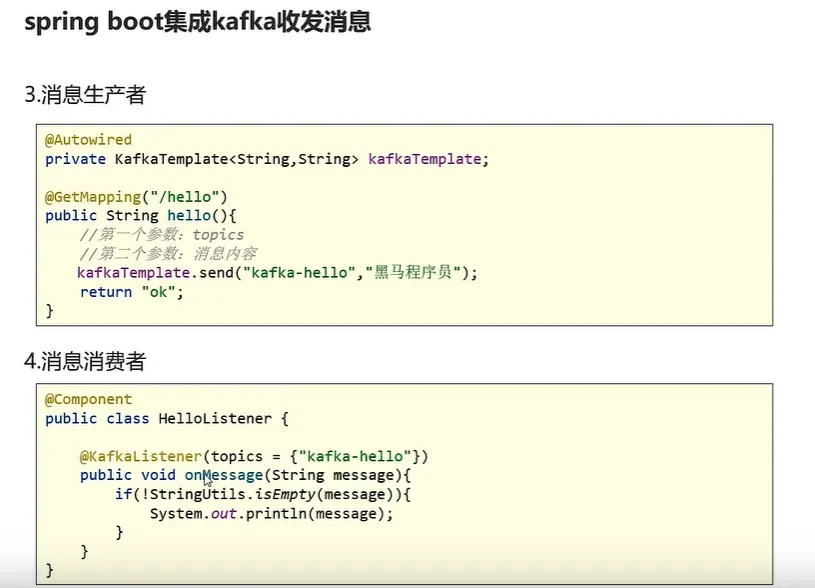Click the @Component annotation
Image resolution: width=815 pixels, height=588 pixels.
(88, 399)
